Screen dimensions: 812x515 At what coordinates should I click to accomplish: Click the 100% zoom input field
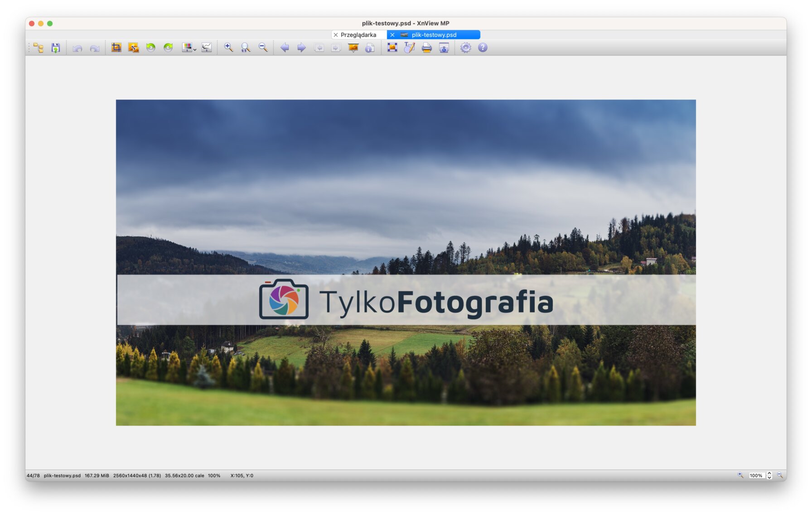coord(756,476)
